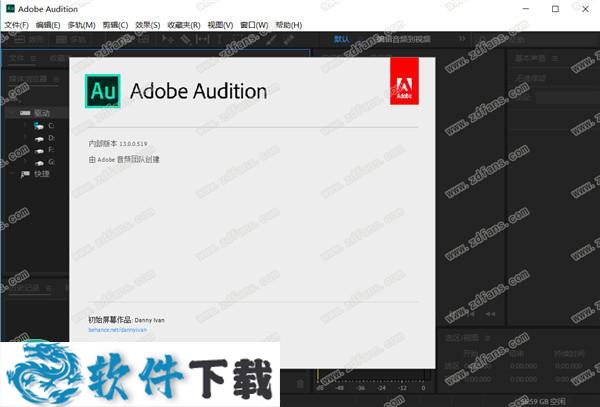Expand the D: drive arrow
Screen dimensions: 600x407
pos(25,137)
